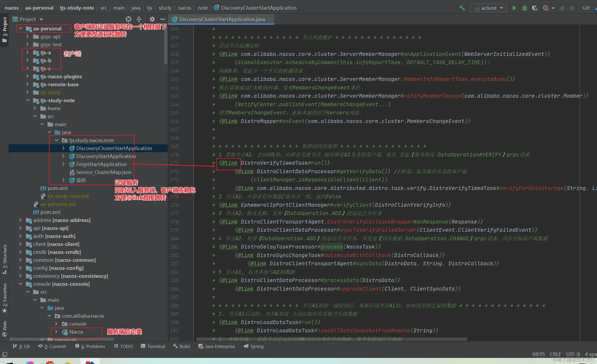Collapse the tjs-study-note module
597x364 pixels.
(27, 100)
